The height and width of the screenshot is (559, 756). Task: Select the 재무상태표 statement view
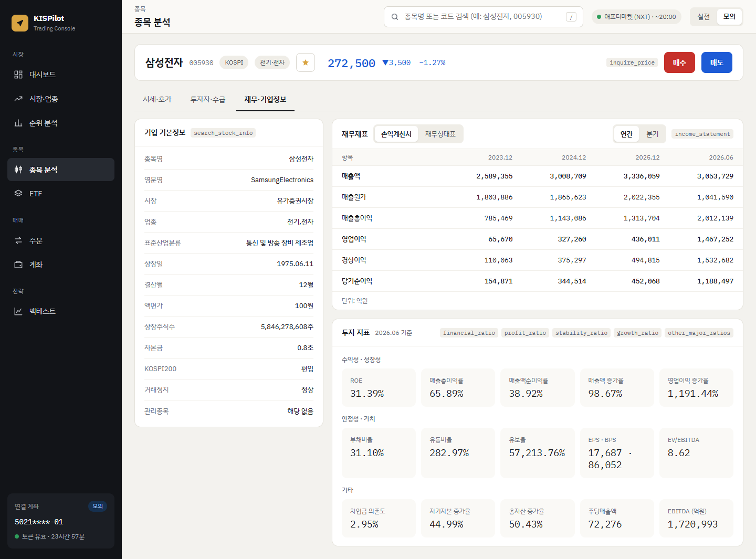click(x=440, y=134)
